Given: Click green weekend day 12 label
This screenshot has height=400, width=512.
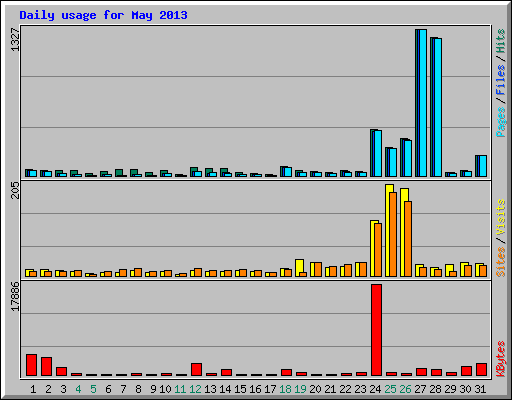Looking at the screenshot, I should pyautogui.click(x=195, y=389).
